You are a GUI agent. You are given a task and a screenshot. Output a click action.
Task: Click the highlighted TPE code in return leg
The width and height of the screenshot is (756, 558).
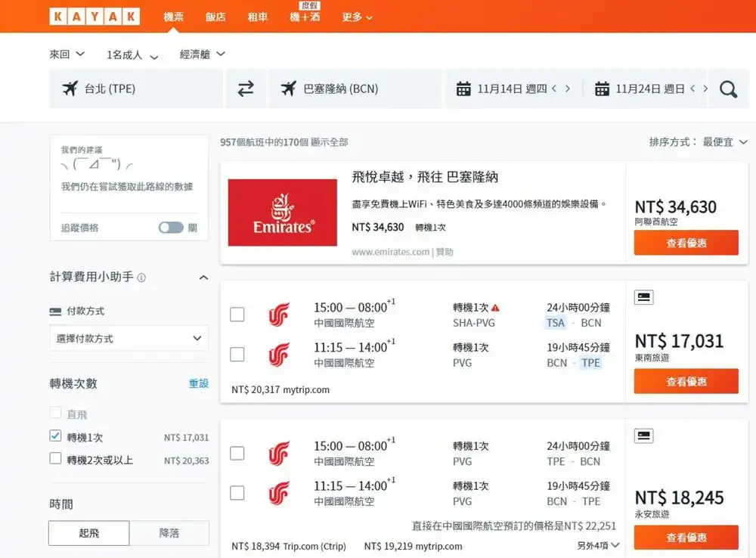click(x=590, y=363)
